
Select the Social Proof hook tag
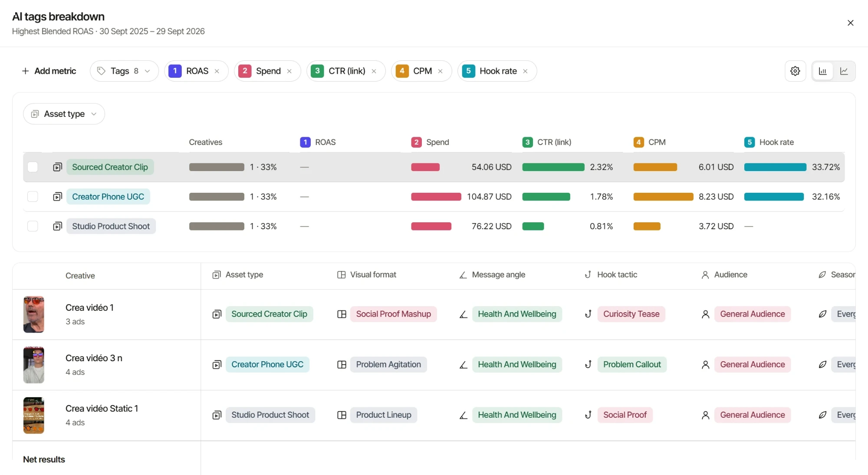(625, 415)
